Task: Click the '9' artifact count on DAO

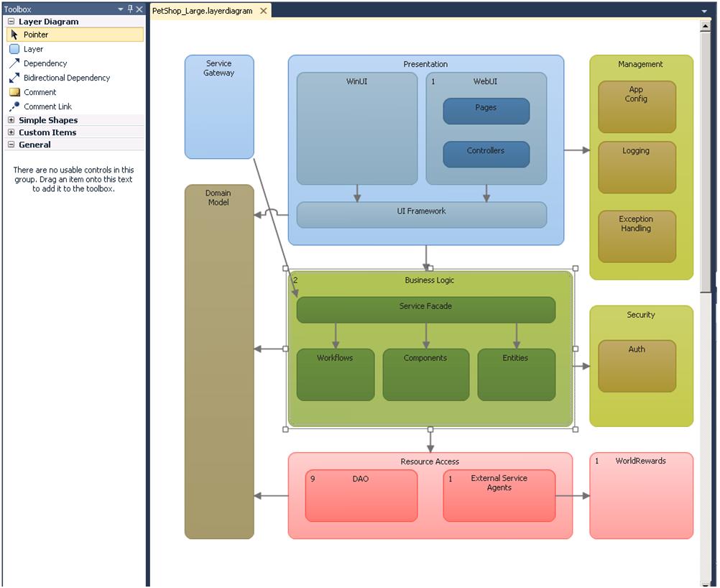Action: point(313,479)
